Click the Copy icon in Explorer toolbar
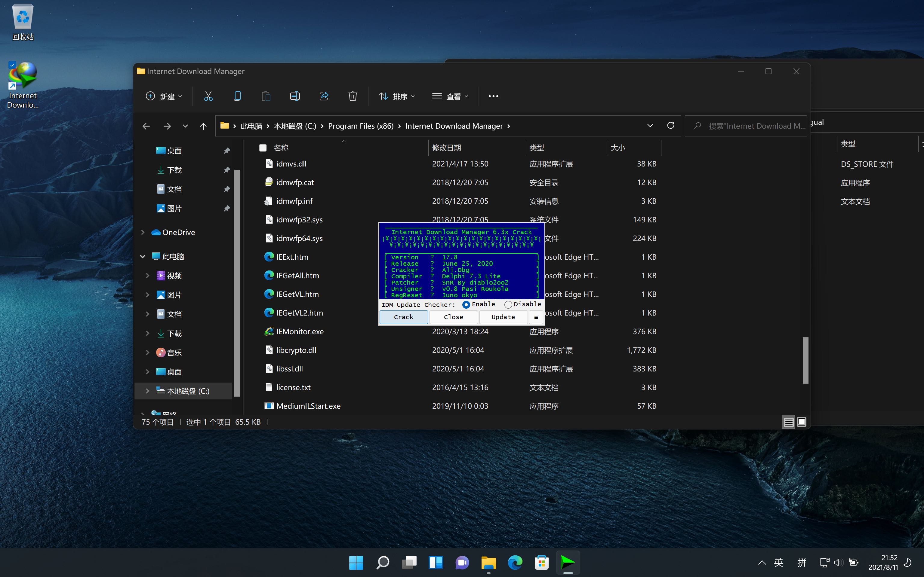Image resolution: width=924 pixels, height=577 pixels. pyautogui.click(x=237, y=96)
